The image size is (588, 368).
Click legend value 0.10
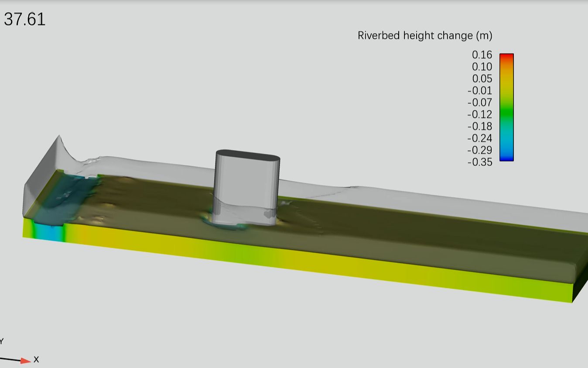(x=482, y=66)
